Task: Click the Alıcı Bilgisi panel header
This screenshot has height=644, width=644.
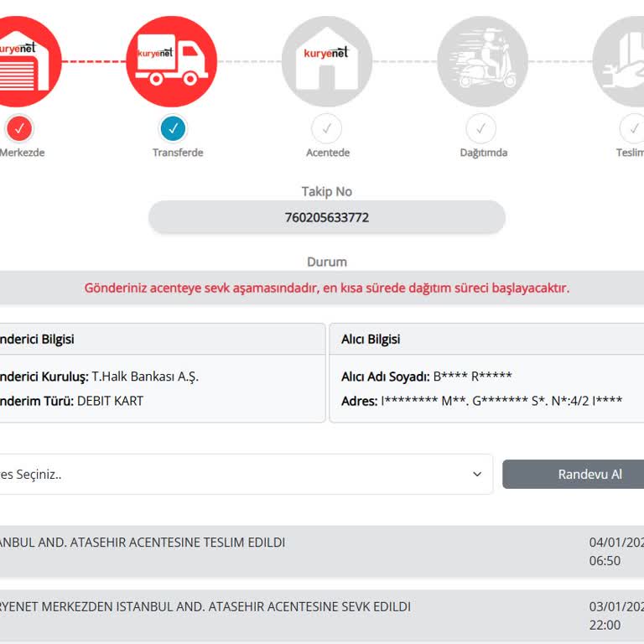Action: (486, 340)
